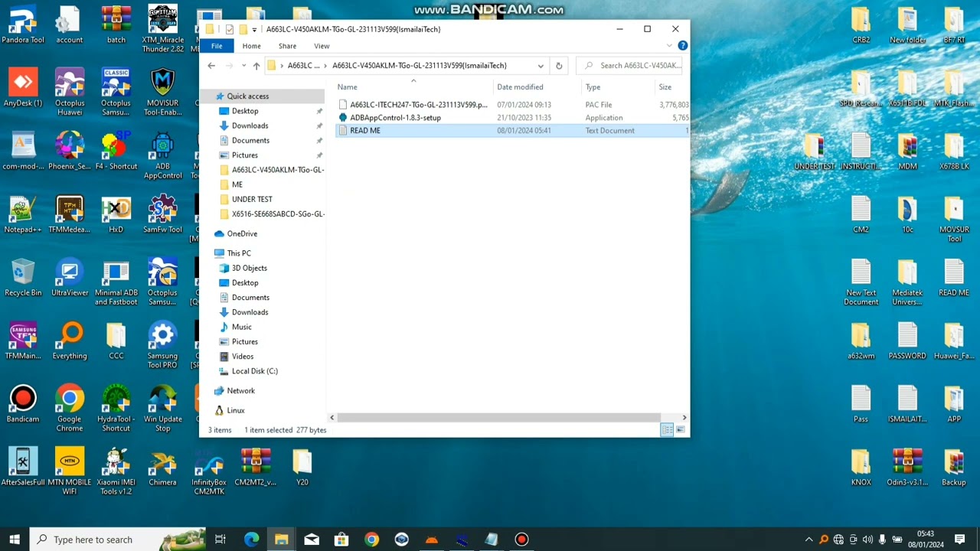Open Task View on taskbar
980x551 pixels.
tap(220, 540)
